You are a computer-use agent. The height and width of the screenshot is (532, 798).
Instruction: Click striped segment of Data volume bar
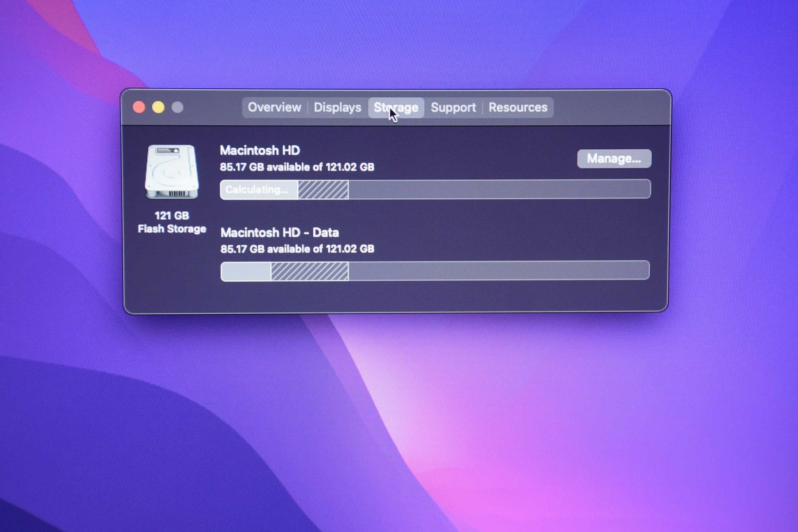[x=310, y=271]
